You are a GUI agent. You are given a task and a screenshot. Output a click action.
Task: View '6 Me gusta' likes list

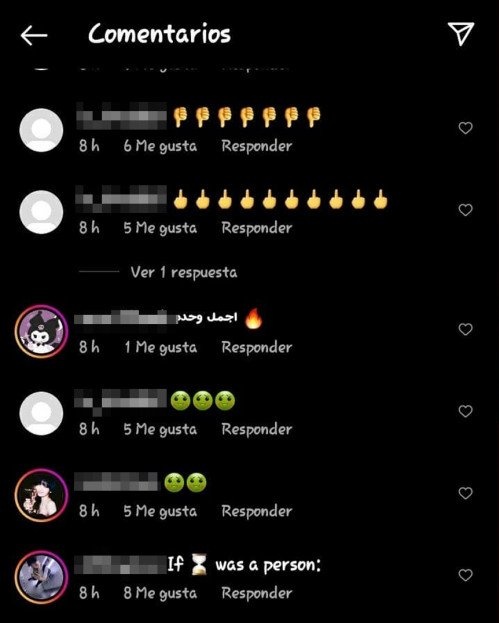[x=160, y=146]
